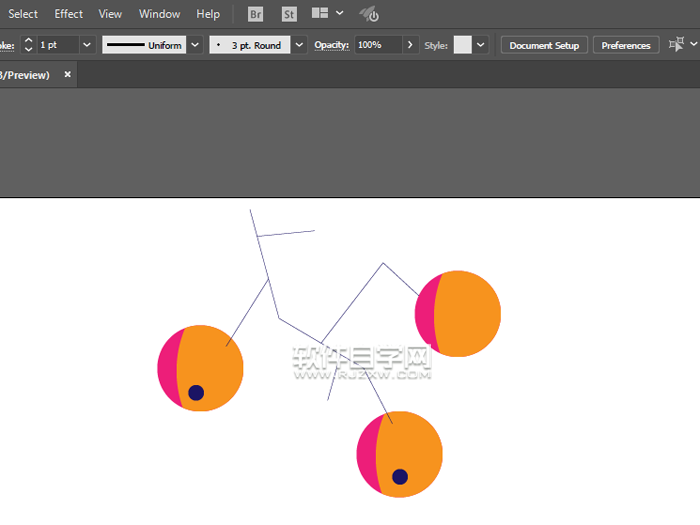
Task: Click the Adobe Bridge (Br) icon
Action: point(256,14)
